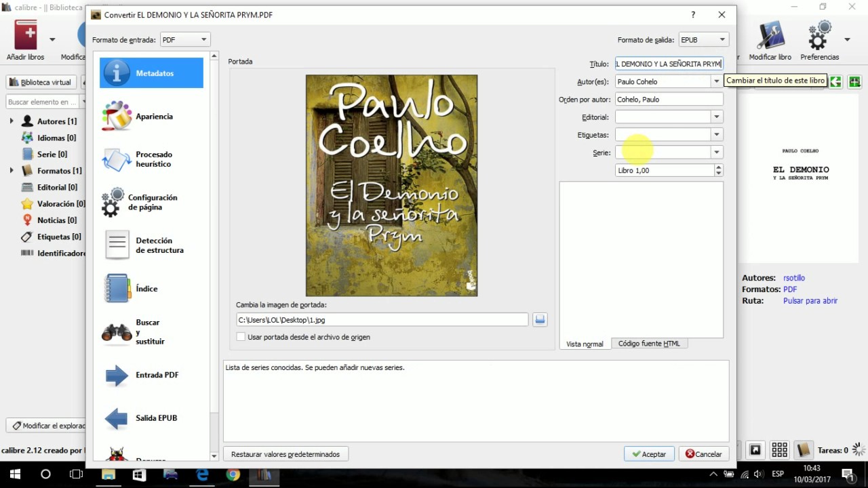Open the notification center icon
The image size is (868, 488).
click(847, 474)
